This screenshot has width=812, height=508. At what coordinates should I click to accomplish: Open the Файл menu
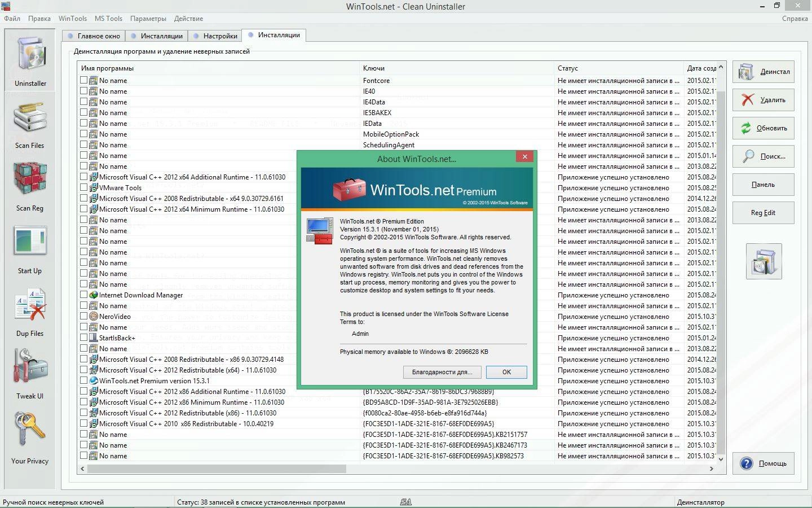[x=12, y=19]
